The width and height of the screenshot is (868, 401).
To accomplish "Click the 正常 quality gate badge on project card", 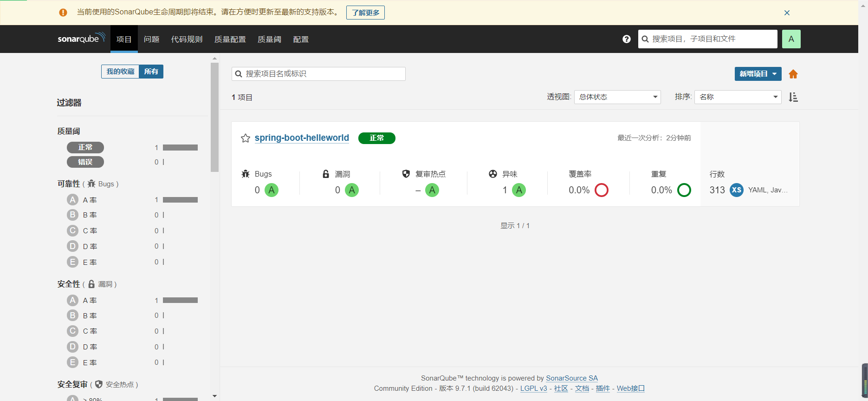I will (x=377, y=138).
